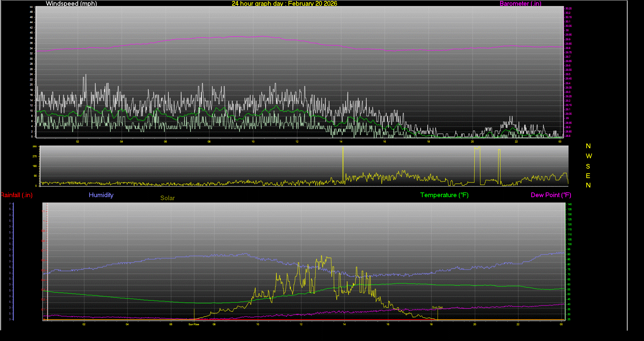This screenshot has height=341, width=644.
Task: Click the Barometer (.in) legend icon
Action: tap(521, 4)
